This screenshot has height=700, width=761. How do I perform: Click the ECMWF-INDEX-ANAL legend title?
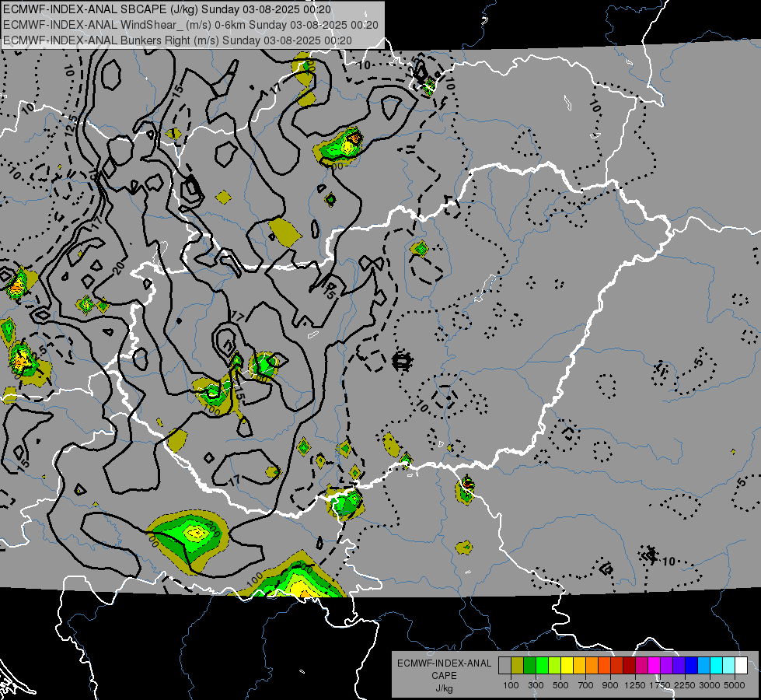tap(444, 663)
